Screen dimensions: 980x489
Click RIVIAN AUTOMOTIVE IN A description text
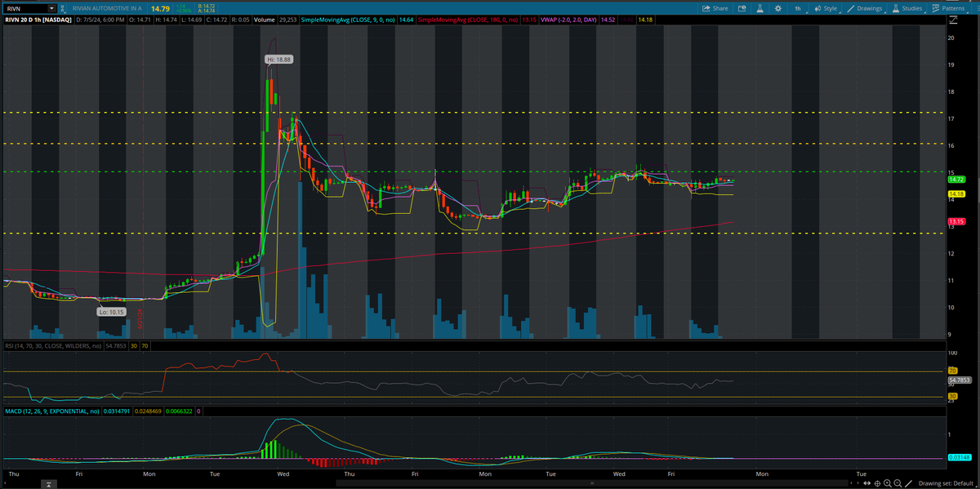[x=107, y=8]
